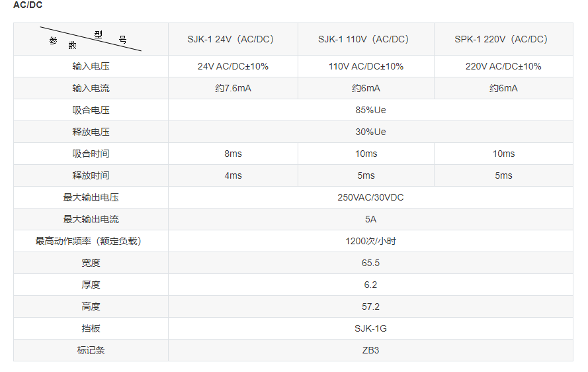The image size is (588, 372).
Task: Click the SJK-1G 挡板 value
Action: tap(370, 328)
